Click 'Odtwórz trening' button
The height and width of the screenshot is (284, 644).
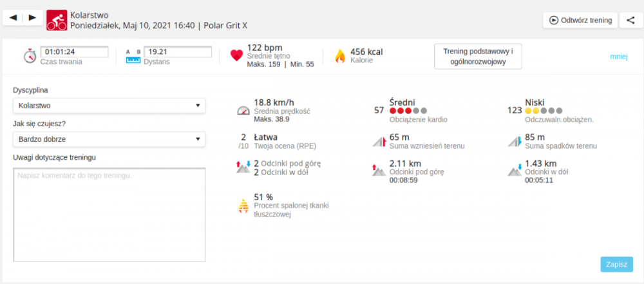click(580, 20)
